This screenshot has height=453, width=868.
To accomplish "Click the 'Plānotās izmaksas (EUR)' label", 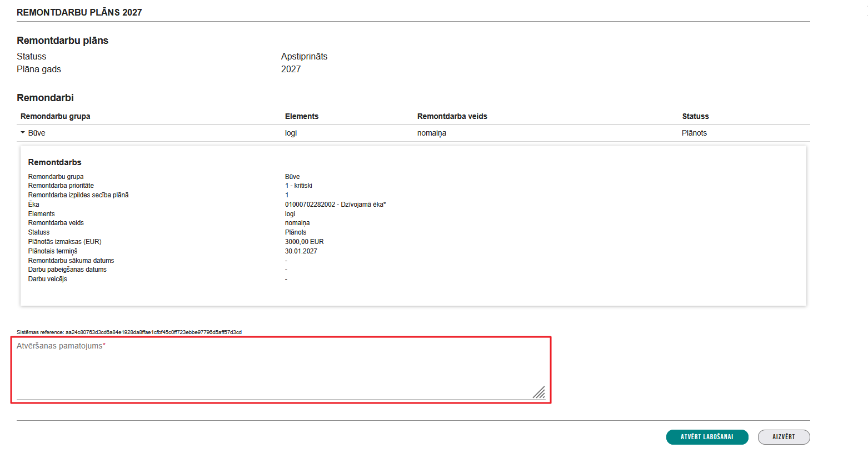I will click(x=65, y=242).
